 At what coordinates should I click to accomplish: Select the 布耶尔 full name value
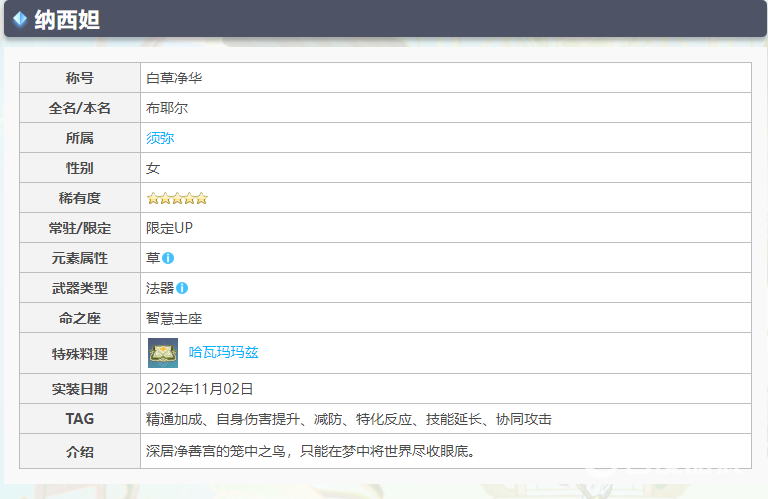click(x=167, y=108)
